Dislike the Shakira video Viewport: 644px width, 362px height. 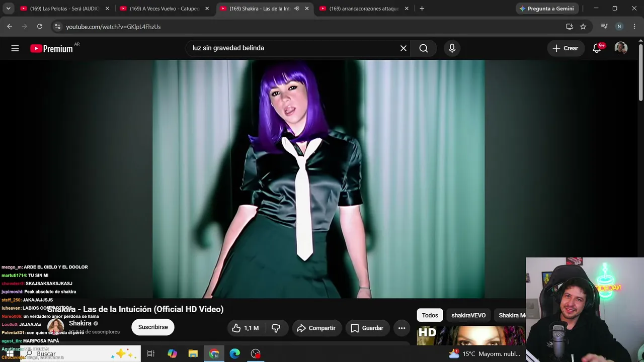pos(276,328)
